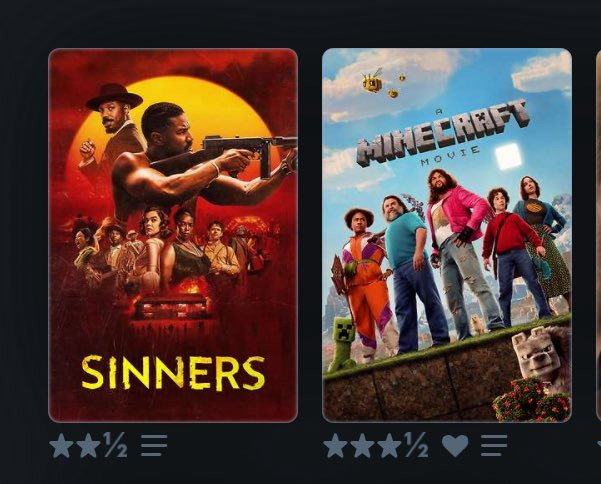
Task: Open the partially visible poster at right edge
Action: click(598, 235)
